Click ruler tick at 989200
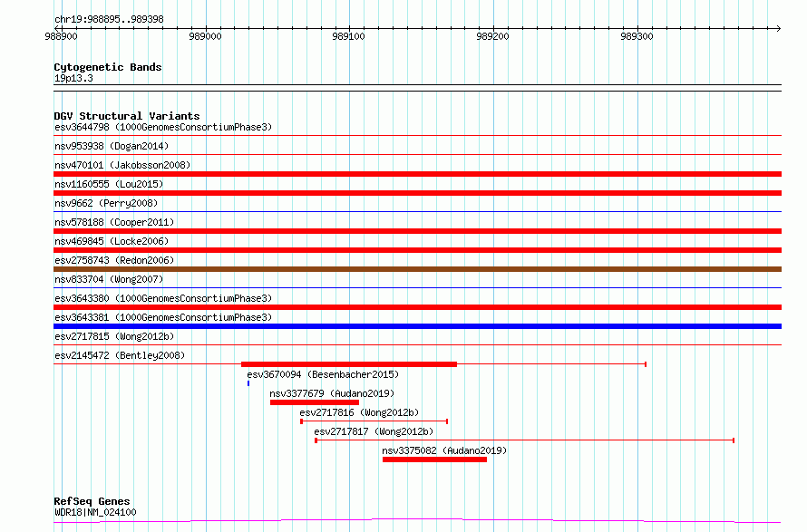This screenshot has height=532, width=807. coord(493,36)
